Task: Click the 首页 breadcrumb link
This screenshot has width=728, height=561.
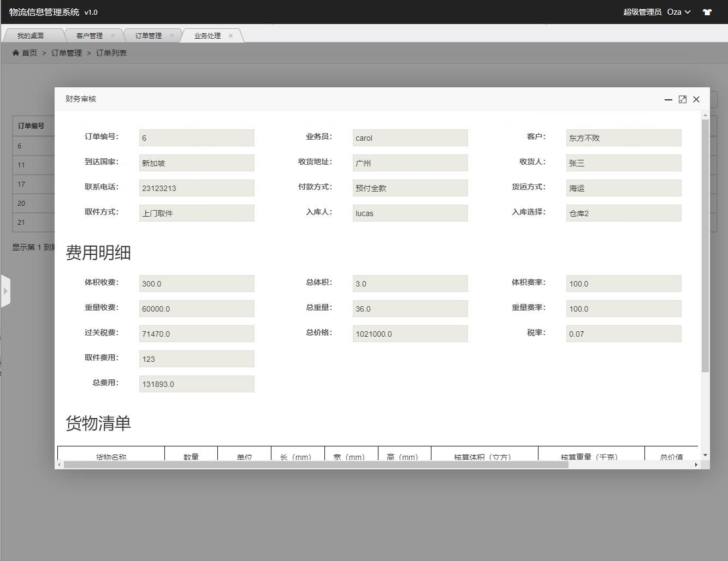Action: (x=29, y=53)
